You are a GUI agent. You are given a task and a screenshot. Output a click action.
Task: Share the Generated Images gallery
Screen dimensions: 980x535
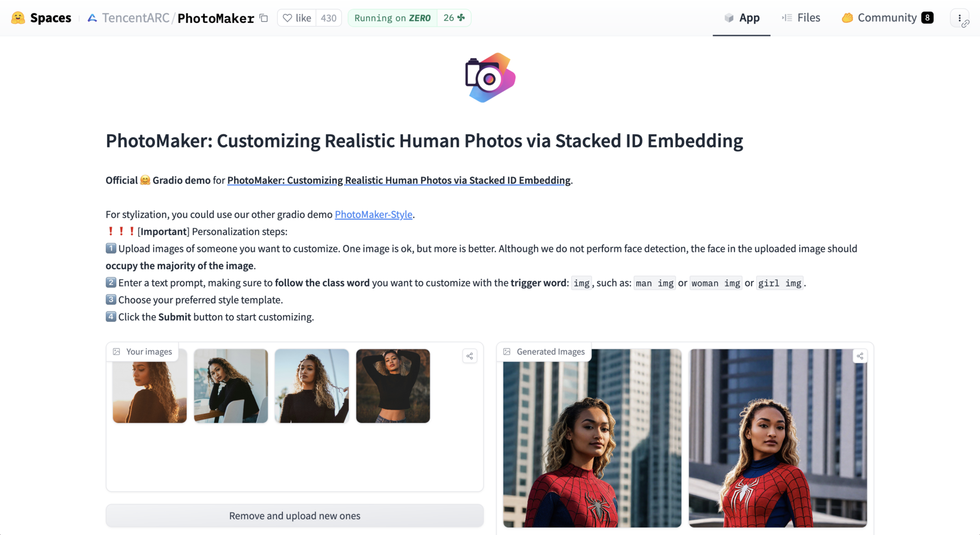pyautogui.click(x=860, y=356)
